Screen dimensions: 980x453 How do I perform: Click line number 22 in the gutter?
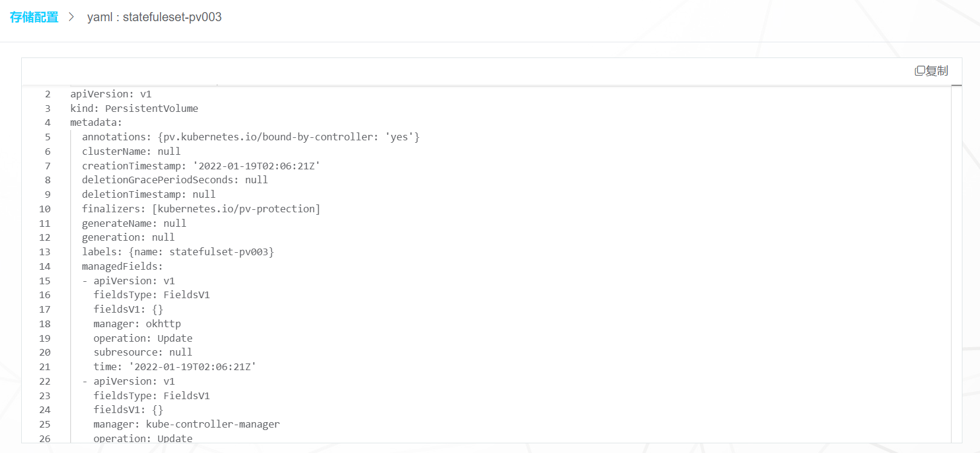(x=45, y=382)
